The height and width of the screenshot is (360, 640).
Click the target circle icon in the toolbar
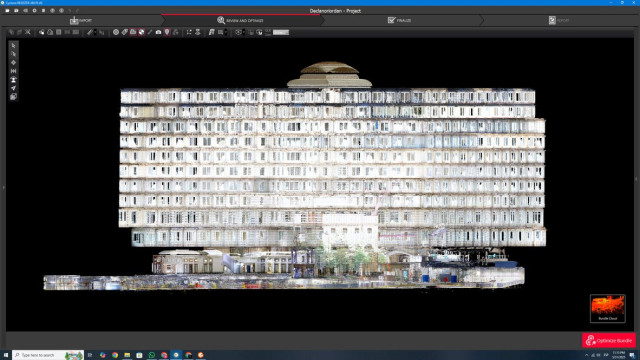pyautogui.click(x=116, y=32)
